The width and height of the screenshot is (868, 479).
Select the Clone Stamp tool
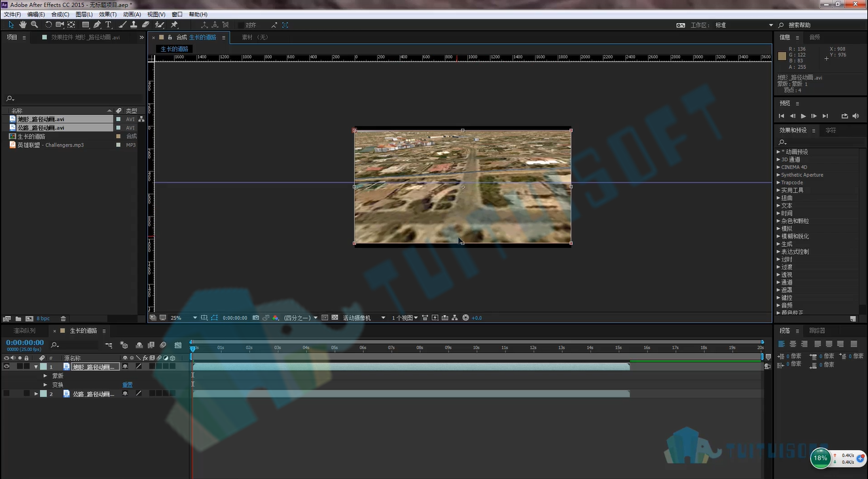(x=134, y=25)
